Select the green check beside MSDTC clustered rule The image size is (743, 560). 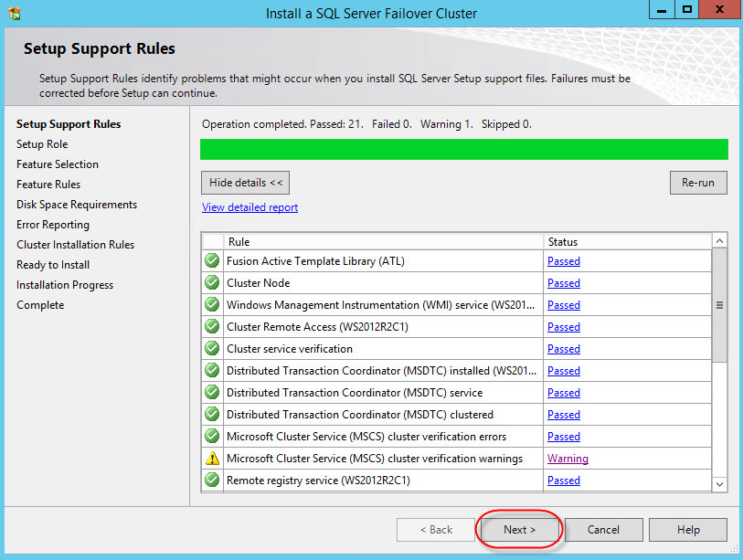point(211,414)
